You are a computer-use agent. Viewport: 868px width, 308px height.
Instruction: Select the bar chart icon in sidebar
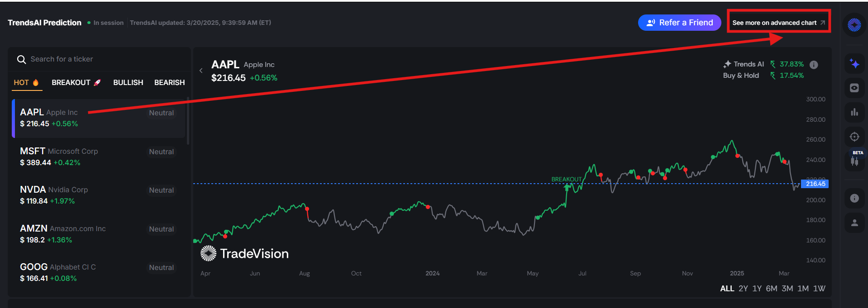854,112
